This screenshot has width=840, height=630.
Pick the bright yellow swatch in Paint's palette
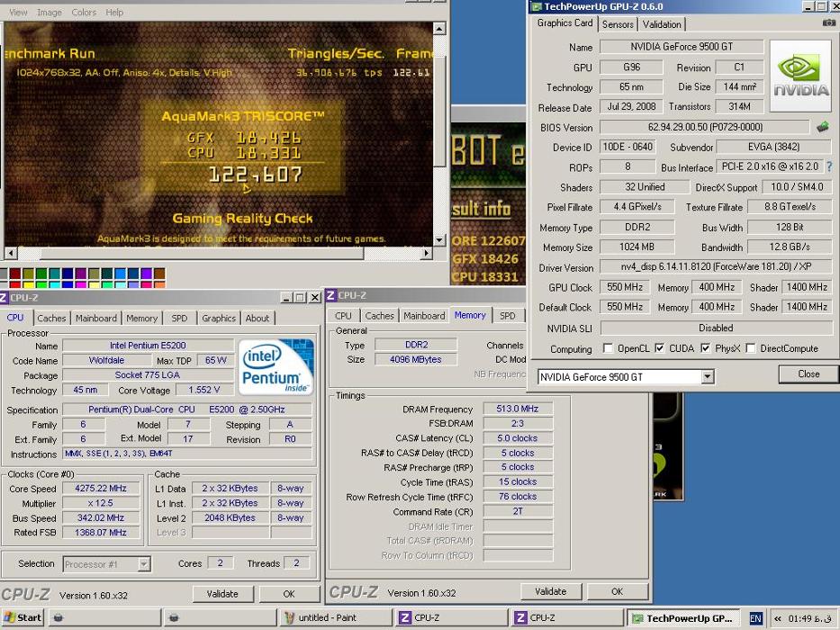[x=28, y=284]
